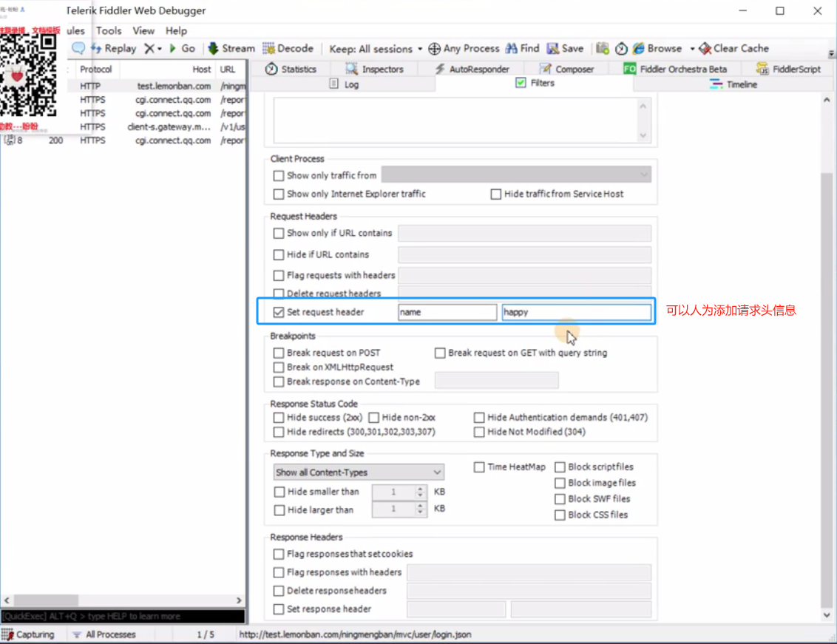
Task: Enable Break request on POST
Action: 278,353
